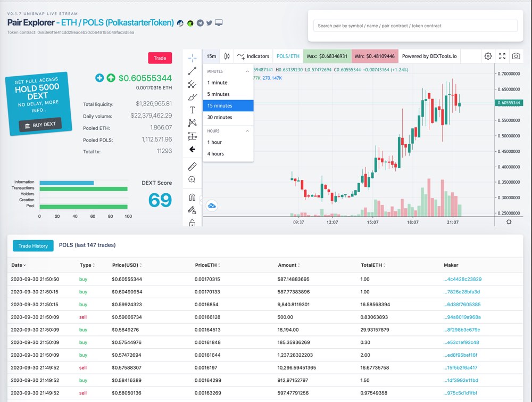Choose 5 minutes interval

tap(228, 94)
